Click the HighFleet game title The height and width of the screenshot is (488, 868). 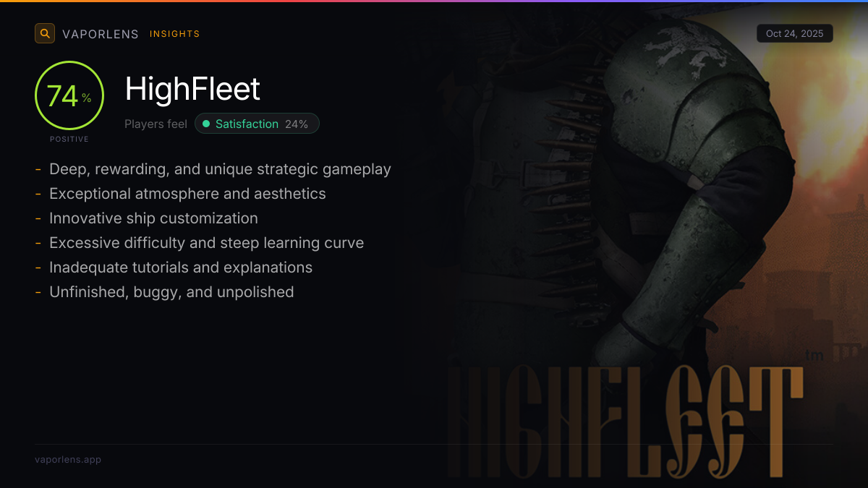[192, 90]
